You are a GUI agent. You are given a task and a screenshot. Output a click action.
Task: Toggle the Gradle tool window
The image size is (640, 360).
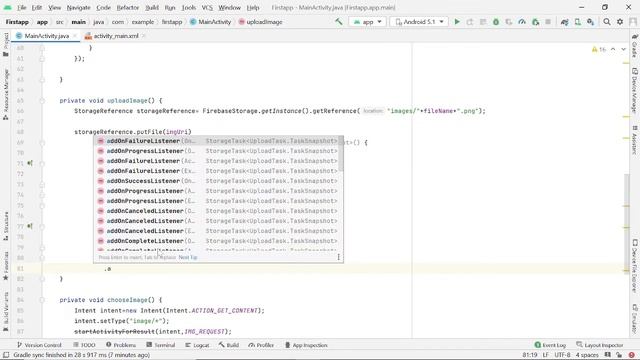(634, 46)
